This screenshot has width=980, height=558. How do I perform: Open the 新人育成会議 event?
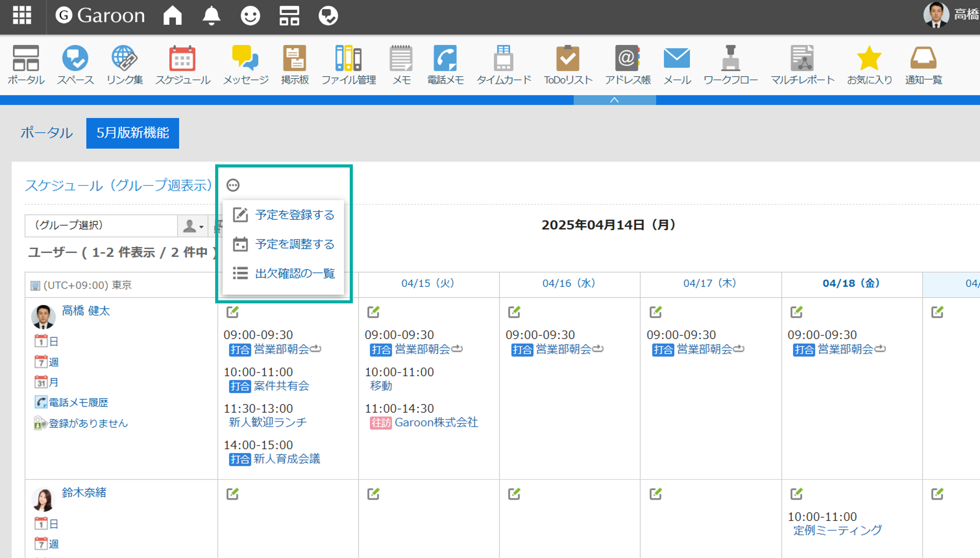[287, 459]
